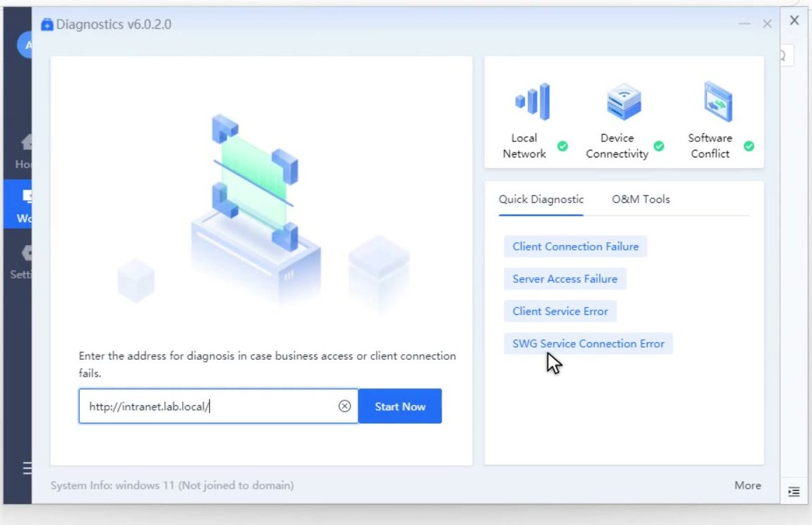Click the list icon at the bottom right
The image size is (812, 525).
pos(794,491)
